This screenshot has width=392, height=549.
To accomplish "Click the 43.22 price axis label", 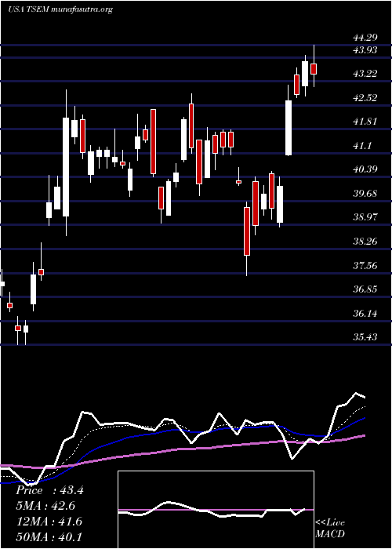I will (365, 74).
